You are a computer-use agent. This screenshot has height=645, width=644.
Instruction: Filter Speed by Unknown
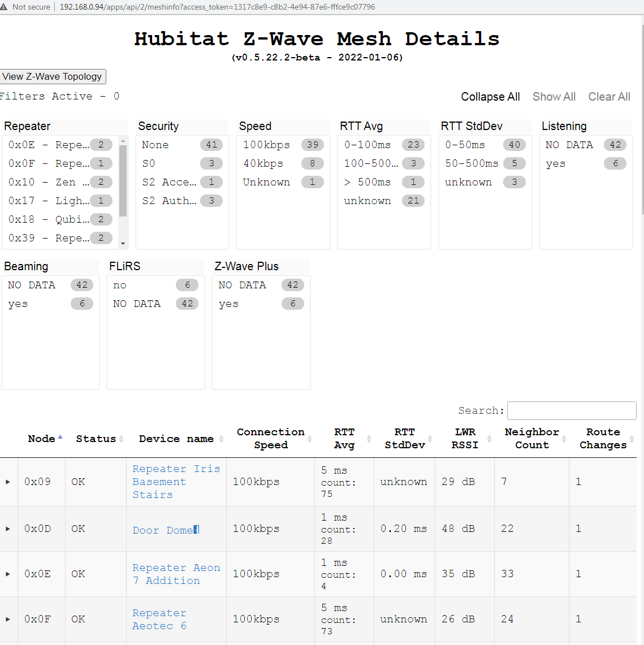coord(283,182)
